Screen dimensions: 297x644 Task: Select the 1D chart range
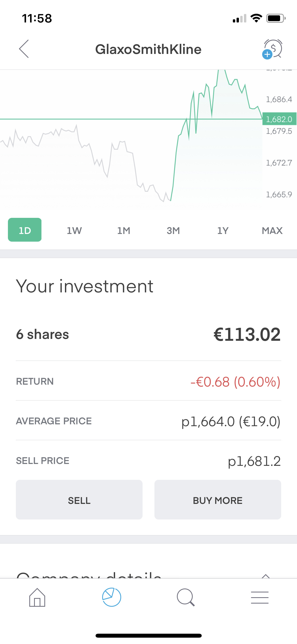25,230
